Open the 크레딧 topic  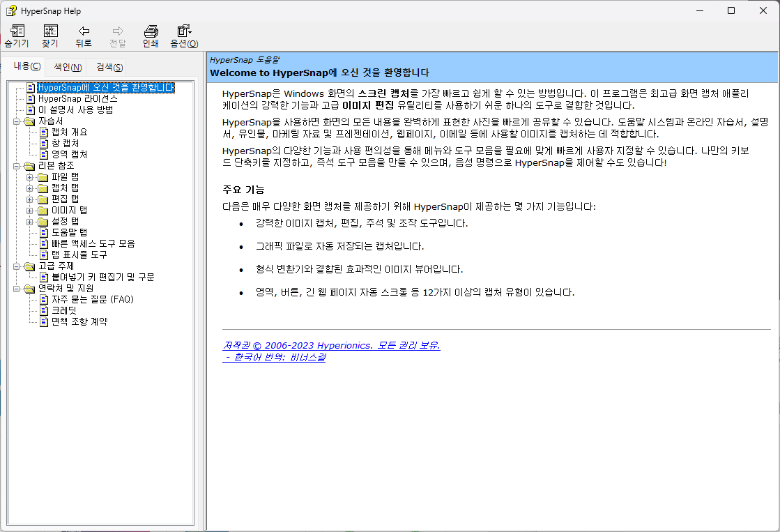pyautogui.click(x=64, y=310)
